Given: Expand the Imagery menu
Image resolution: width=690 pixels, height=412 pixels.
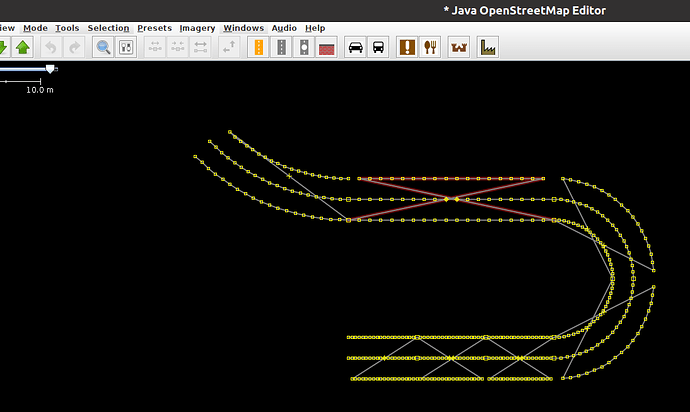Looking at the screenshot, I should (197, 28).
